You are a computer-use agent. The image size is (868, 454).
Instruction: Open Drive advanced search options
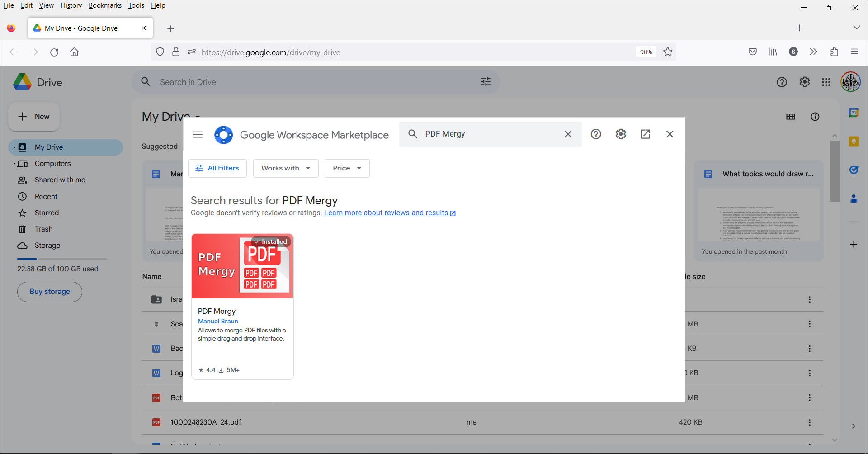[x=486, y=82]
